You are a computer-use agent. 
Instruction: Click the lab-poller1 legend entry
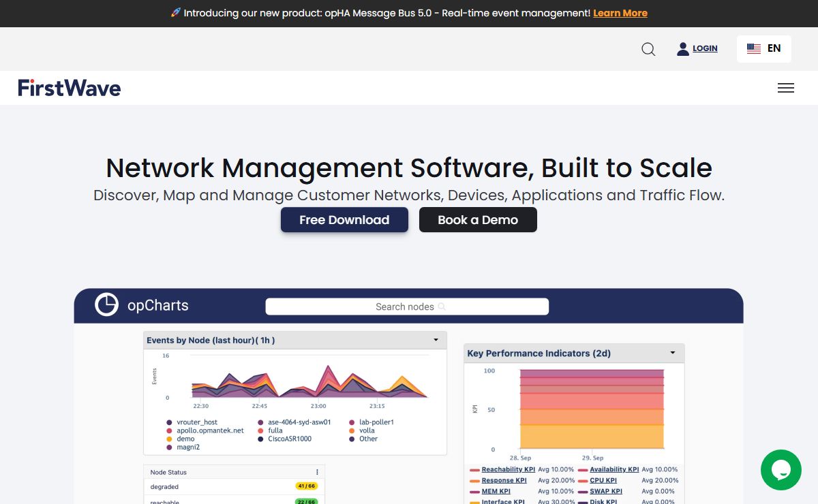coord(372,422)
